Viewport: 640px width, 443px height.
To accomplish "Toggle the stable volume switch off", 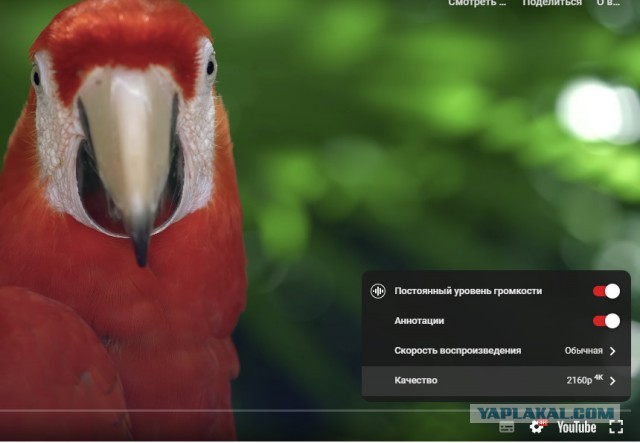I will click(x=606, y=291).
